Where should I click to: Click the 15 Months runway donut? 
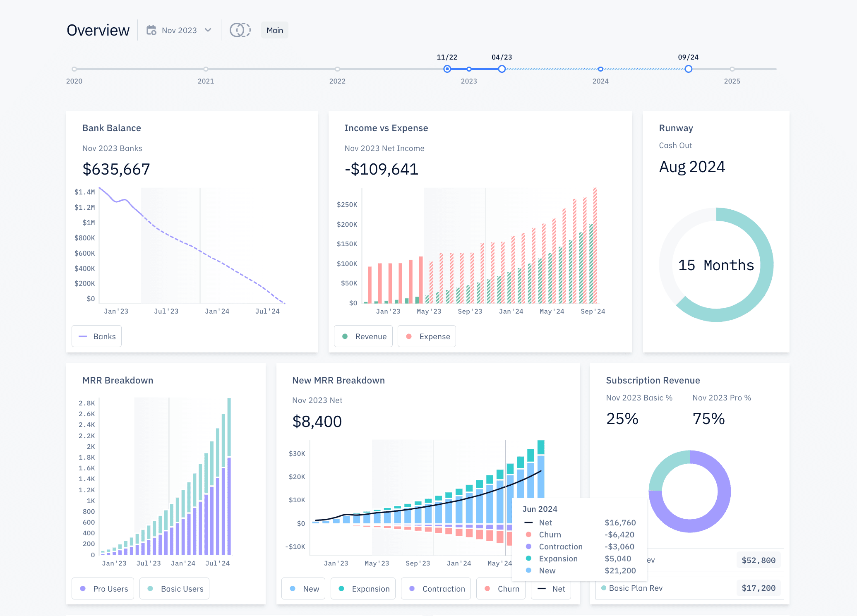716,265
